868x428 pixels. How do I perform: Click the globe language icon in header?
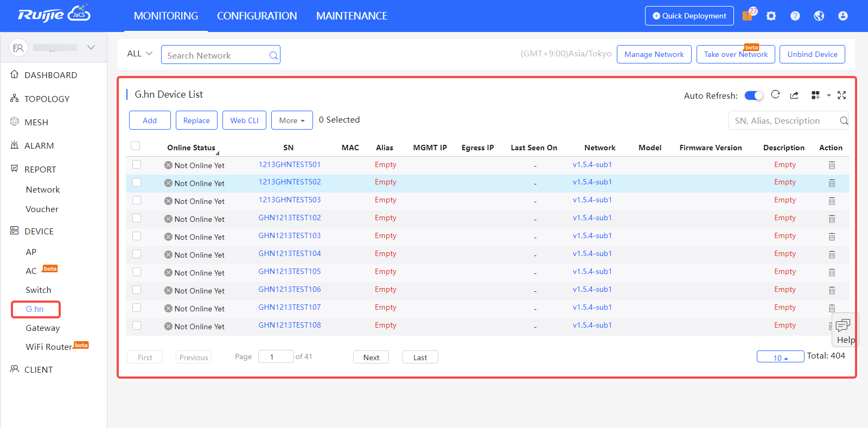click(819, 16)
